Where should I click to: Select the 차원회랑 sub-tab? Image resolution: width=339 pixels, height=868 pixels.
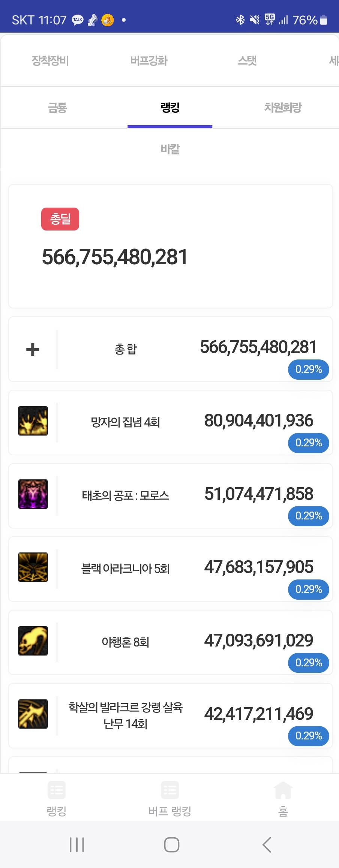coord(283,108)
